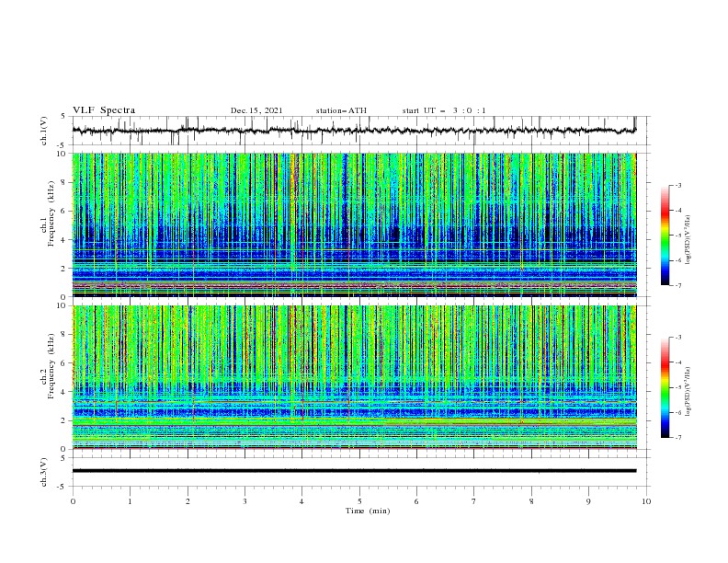Viewport: 728px width, 563px height.
Task: Click the ch.1 spectrogram panel
Action: coord(355,224)
